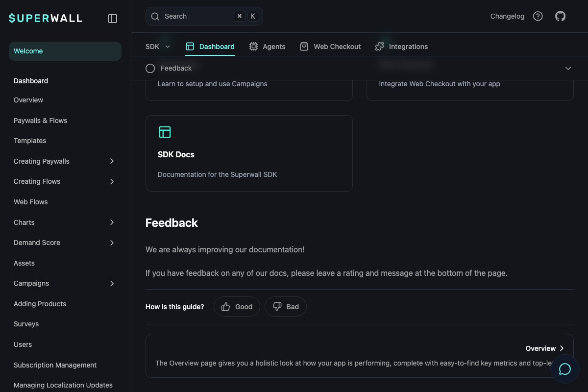588x392 pixels.
Task: Rate the guide as Good
Action: pos(237,307)
